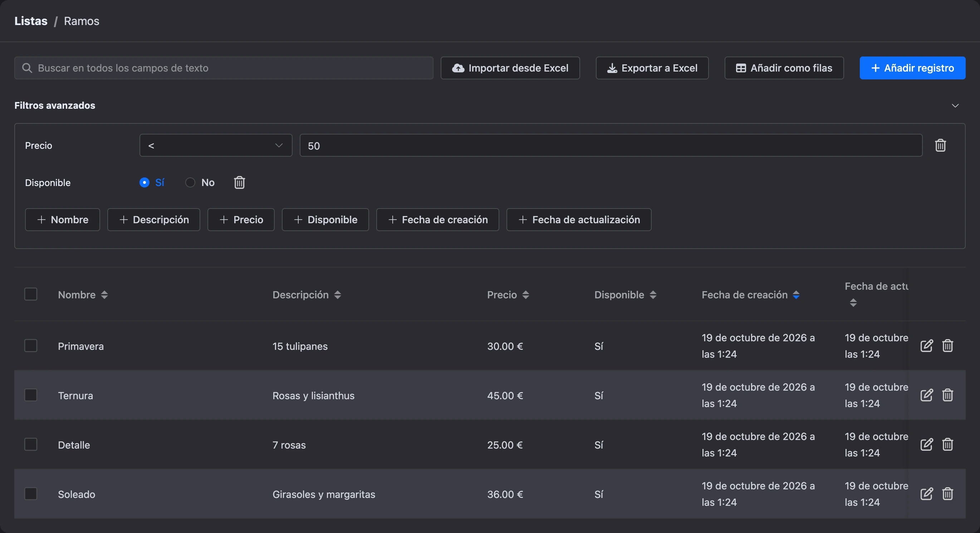Sort by Fecha de actualización arrows

(853, 303)
